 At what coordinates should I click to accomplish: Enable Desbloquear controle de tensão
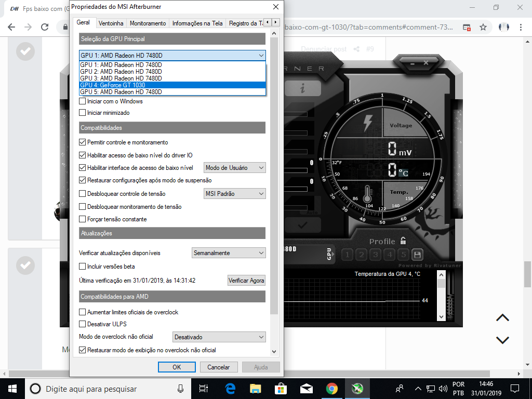click(82, 194)
